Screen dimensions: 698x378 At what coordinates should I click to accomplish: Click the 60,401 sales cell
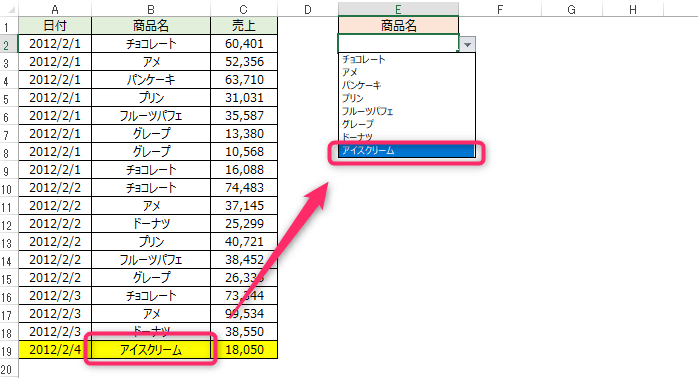pyautogui.click(x=243, y=44)
